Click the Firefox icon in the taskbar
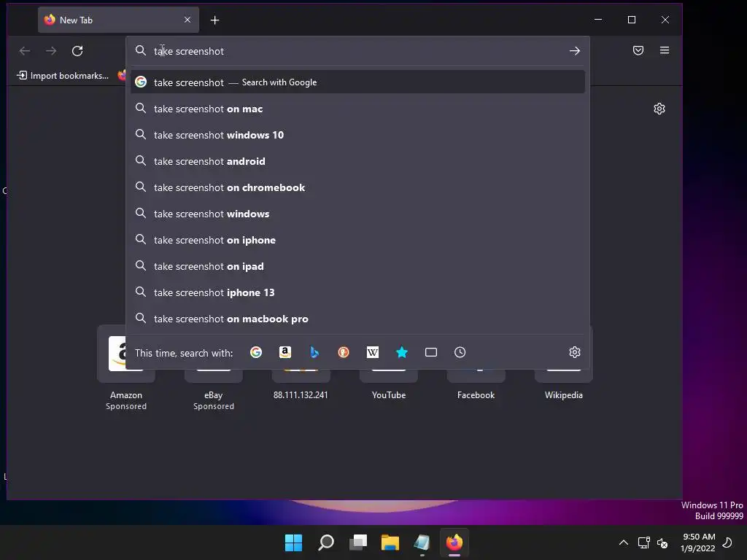Viewport: 747px width, 560px height. [454, 542]
